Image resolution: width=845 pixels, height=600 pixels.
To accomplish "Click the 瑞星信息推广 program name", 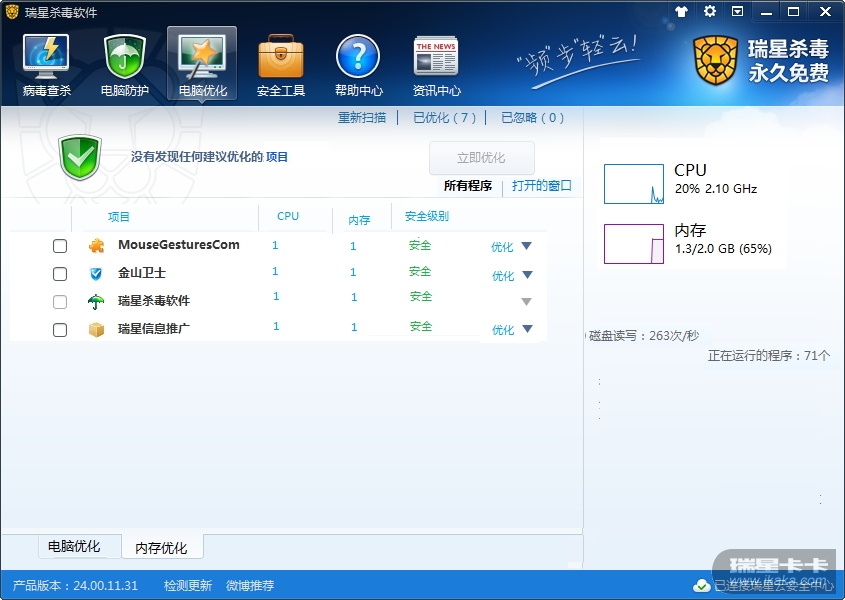I will pos(154,328).
